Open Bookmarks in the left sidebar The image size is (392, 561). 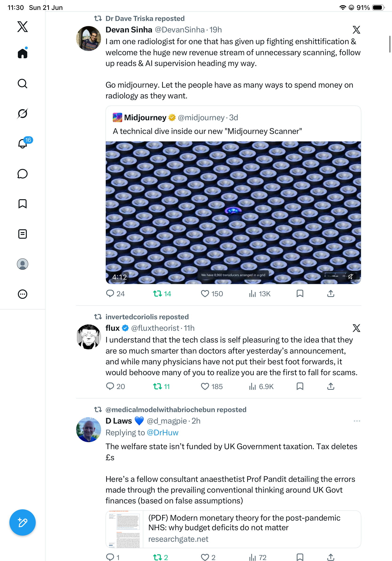(23, 204)
